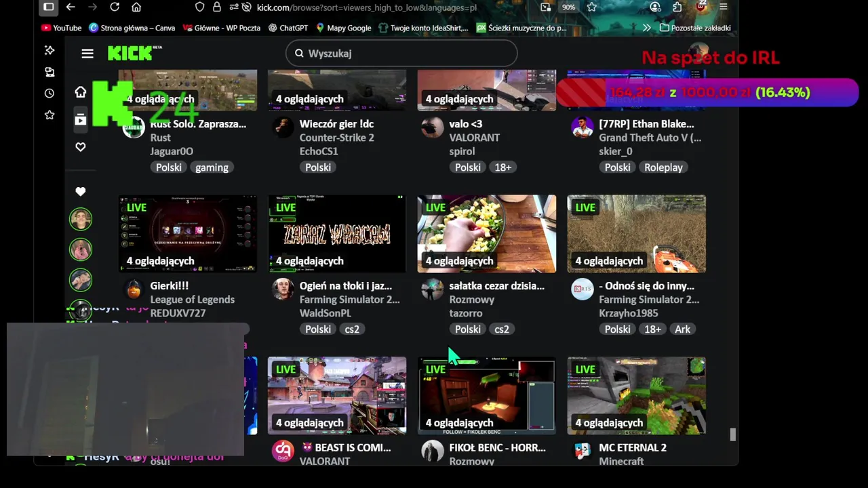Viewport: 868px width, 488px height.
Task: Select the cs2 tag under tazorro
Action: click(502, 329)
